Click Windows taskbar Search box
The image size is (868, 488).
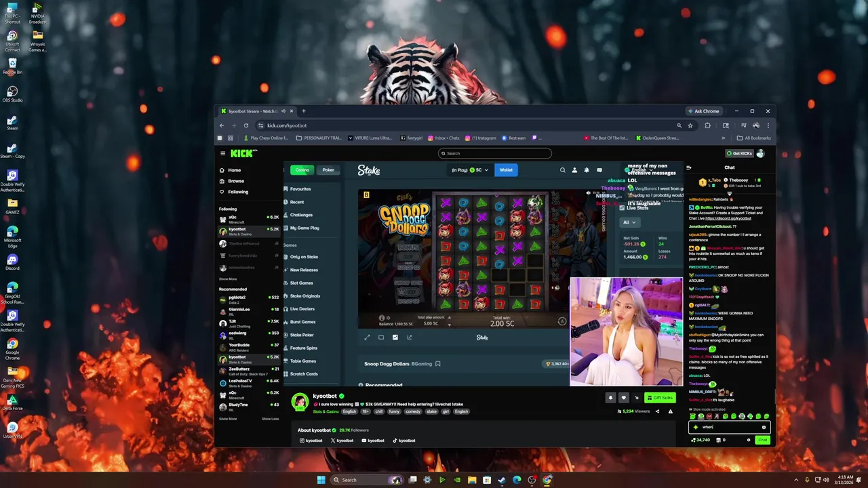tap(367, 480)
